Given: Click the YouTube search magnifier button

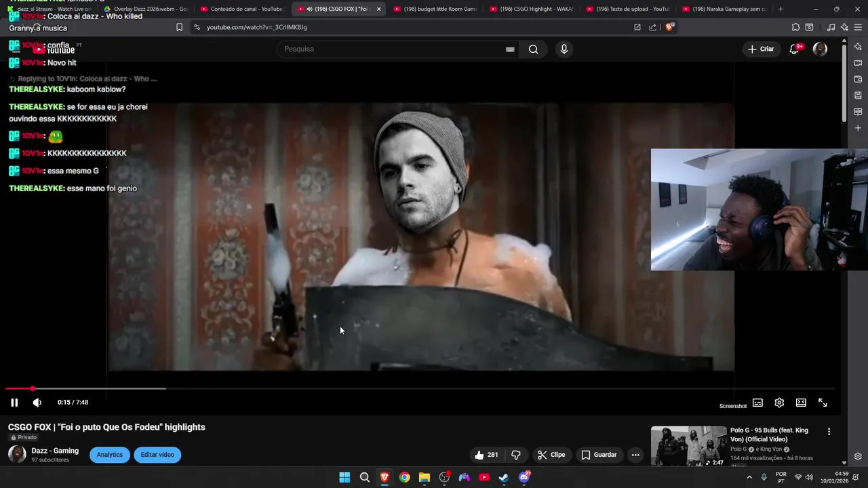Looking at the screenshot, I should coord(534,49).
